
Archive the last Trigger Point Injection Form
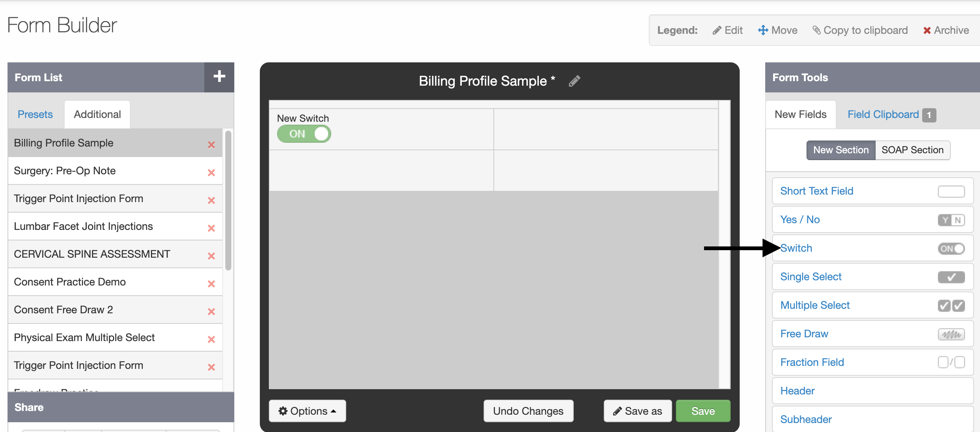tap(211, 367)
